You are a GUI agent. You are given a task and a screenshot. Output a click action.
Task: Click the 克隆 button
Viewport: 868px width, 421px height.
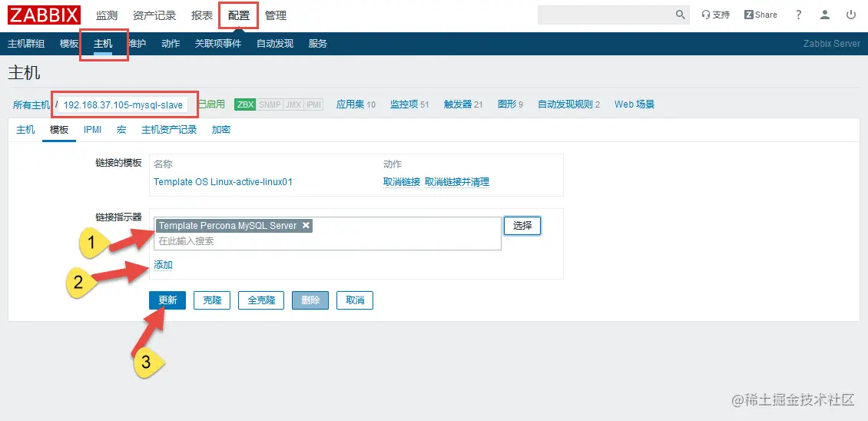tap(212, 300)
